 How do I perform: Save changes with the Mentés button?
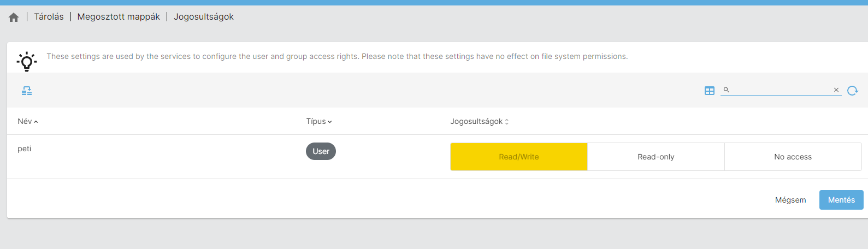[x=841, y=200]
